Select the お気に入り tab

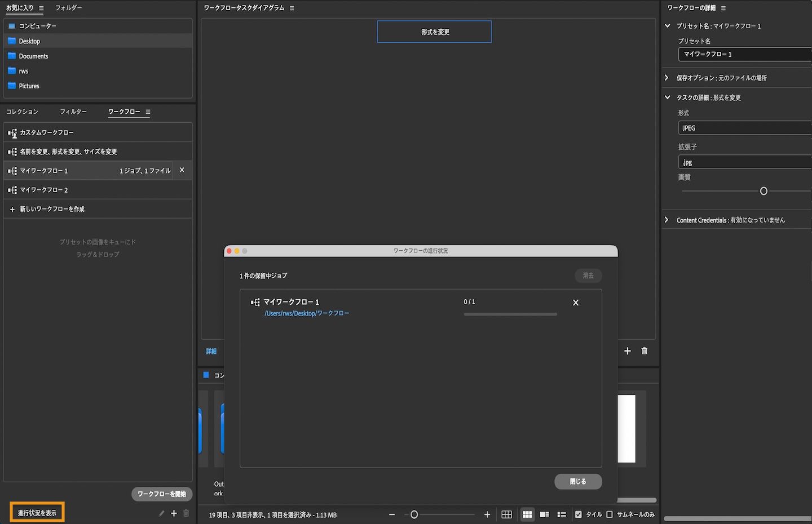20,8
